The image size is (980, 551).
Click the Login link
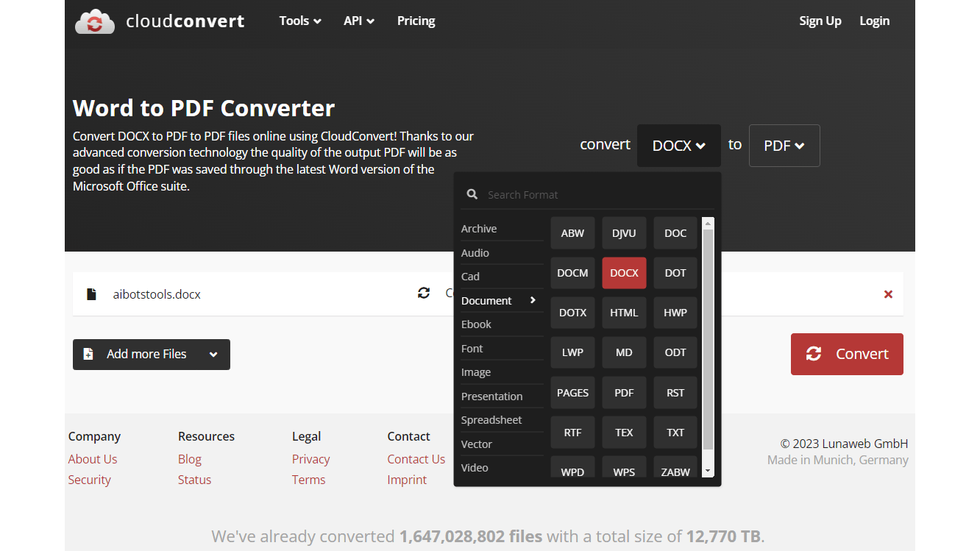[x=875, y=21]
